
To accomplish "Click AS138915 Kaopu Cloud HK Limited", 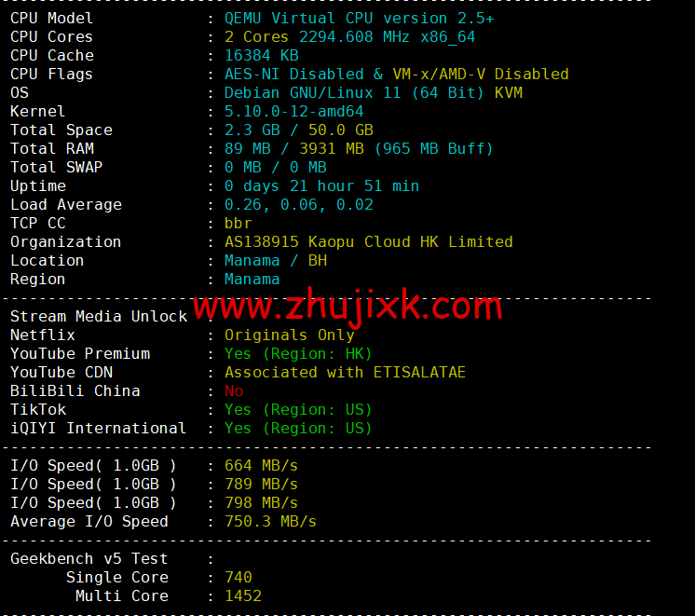I will [368, 241].
